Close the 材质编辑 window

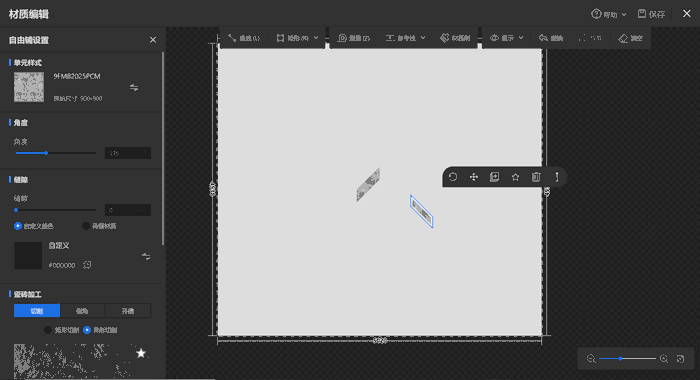[x=687, y=14]
